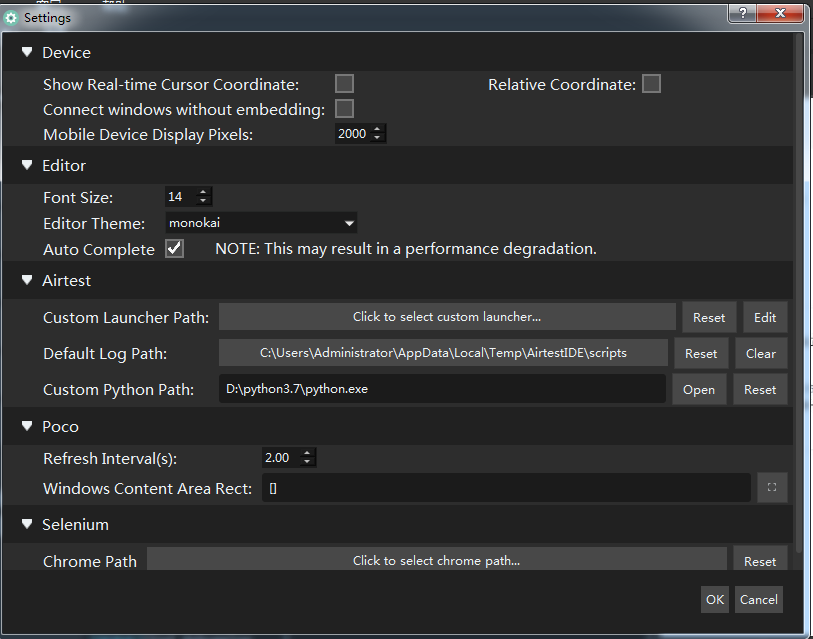The width and height of the screenshot is (813, 639).
Task: Decrease the Font Size value
Action: [x=203, y=201]
